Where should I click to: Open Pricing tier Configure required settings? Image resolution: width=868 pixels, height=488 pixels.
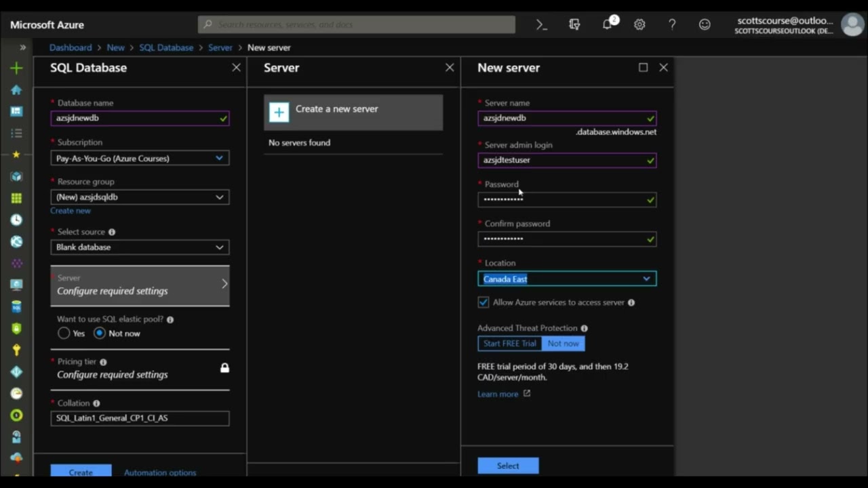coord(140,369)
